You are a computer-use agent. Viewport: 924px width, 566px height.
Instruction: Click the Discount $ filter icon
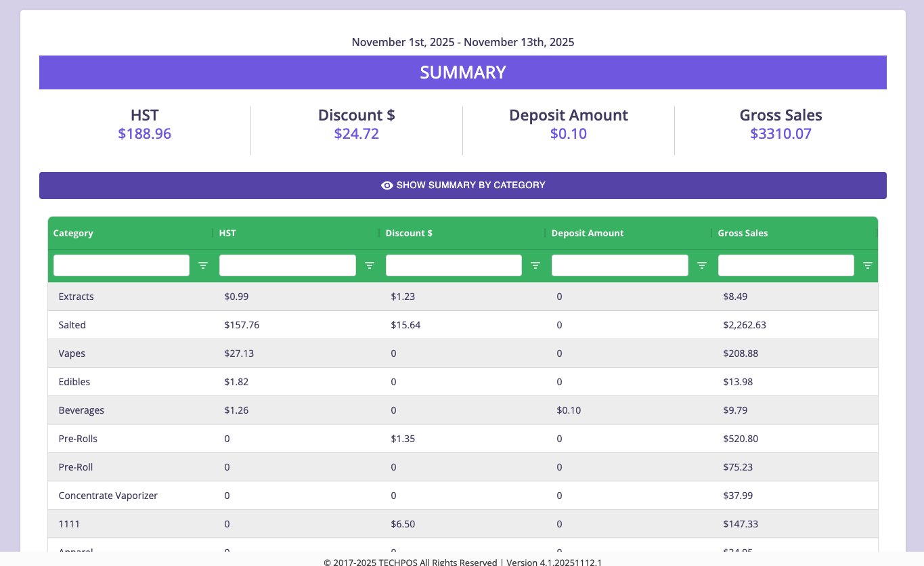click(x=535, y=265)
